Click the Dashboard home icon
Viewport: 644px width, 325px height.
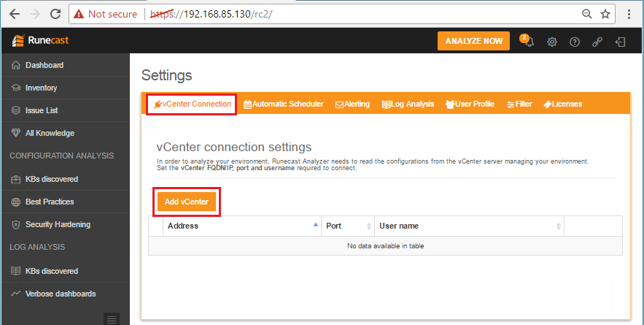click(15, 65)
